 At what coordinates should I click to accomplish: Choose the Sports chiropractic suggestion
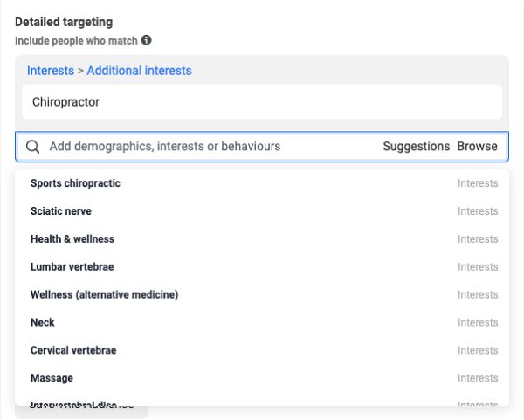coord(262,183)
